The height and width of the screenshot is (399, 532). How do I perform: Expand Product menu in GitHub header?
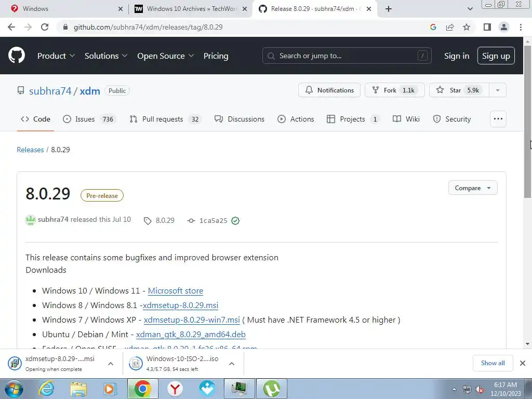56,56
